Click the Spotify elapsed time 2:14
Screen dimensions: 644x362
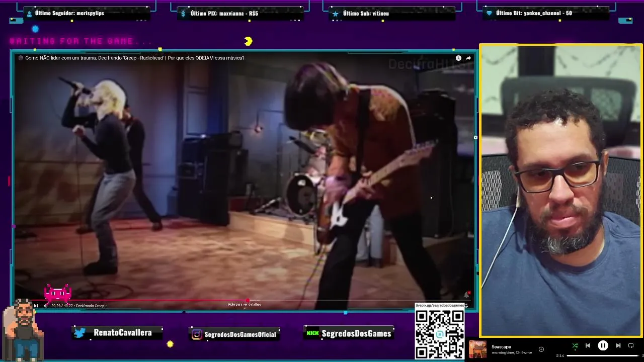click(560, 356)
